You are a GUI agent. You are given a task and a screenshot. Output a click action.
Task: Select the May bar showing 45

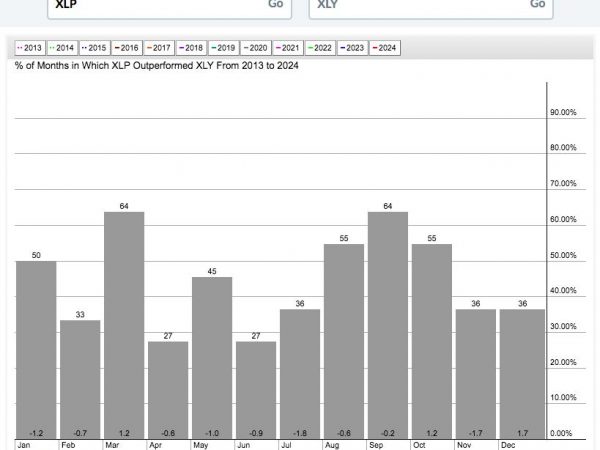[212, 358]
